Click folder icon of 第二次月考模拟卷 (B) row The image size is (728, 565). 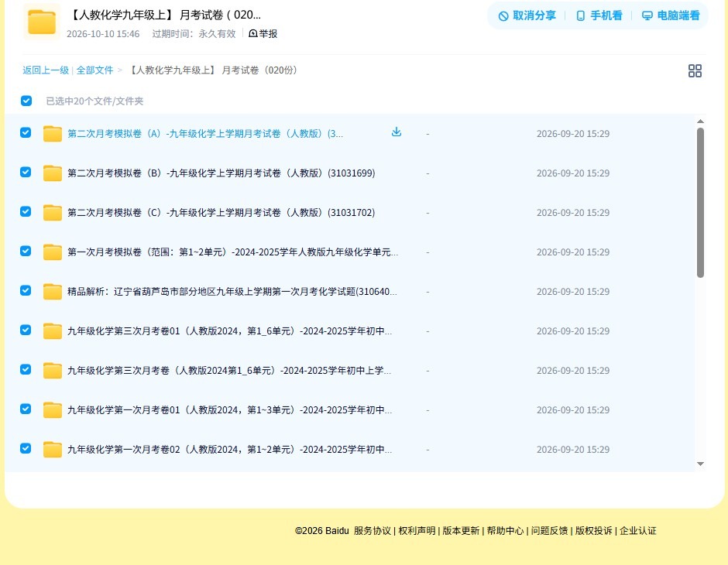[53, 173]
